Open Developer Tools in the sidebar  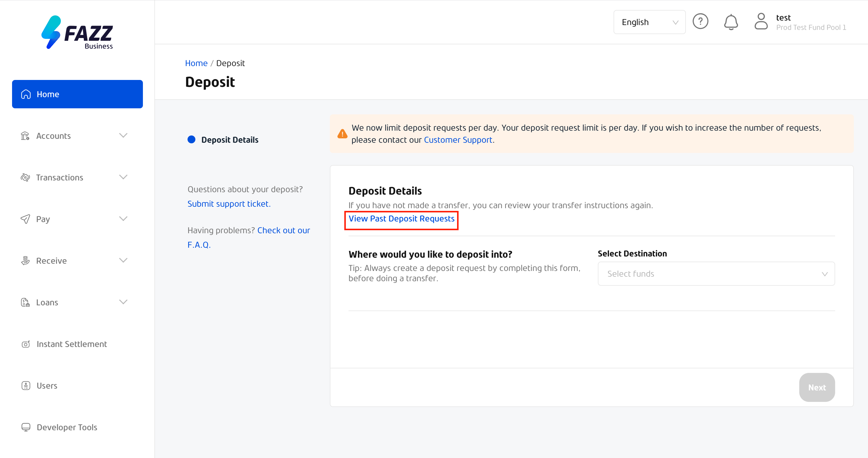tap(77, 427)
